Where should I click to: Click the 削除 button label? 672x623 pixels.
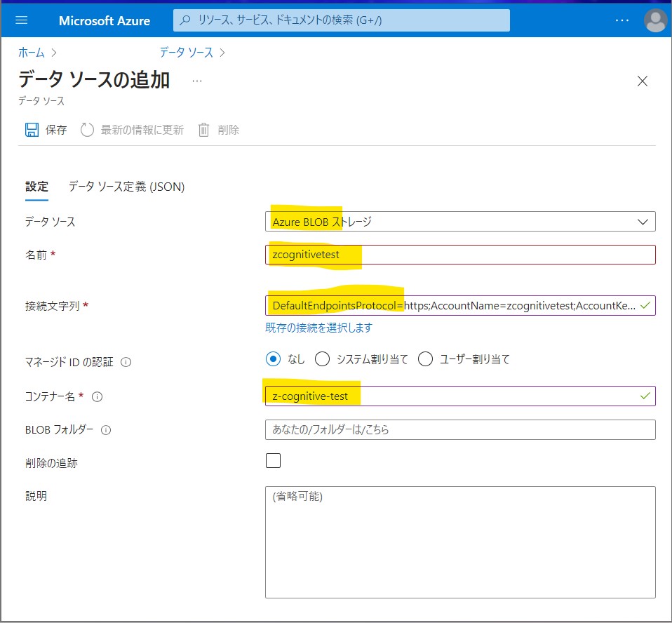[x=229, y=130]
